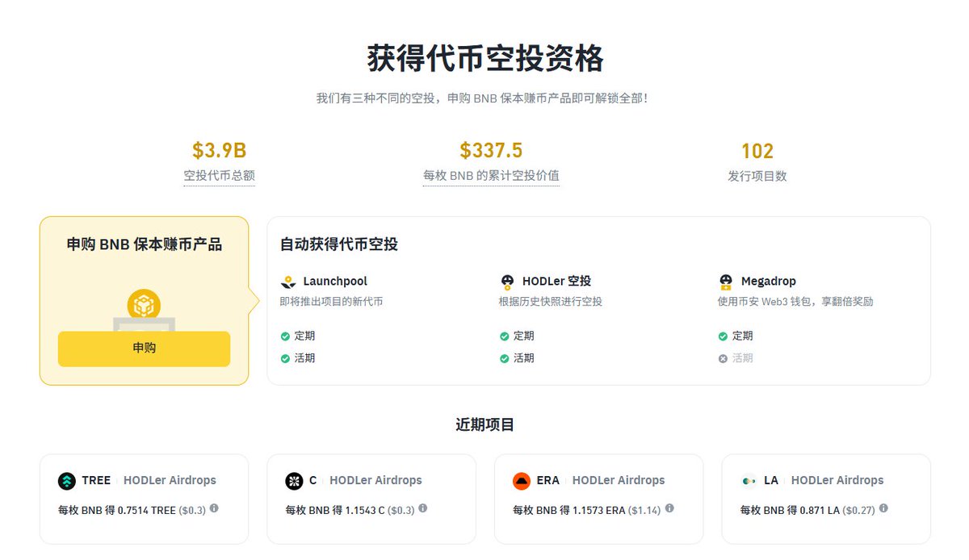Click green check icon for Megadrop 定期
969x560 pixels.
coord(723,336)
